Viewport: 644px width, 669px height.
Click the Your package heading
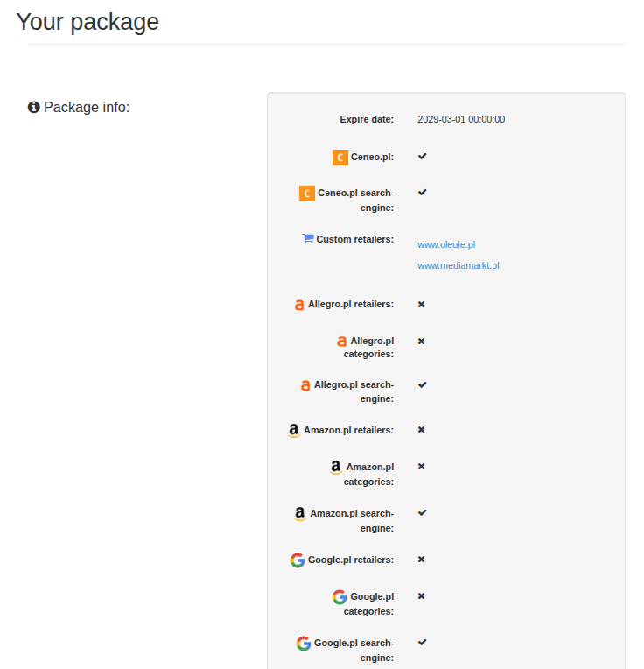[x=87, y=21]
